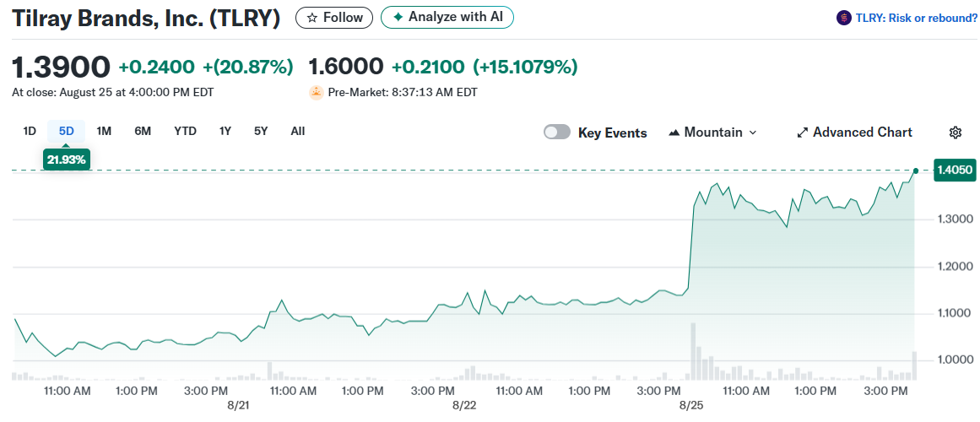This screenshot has height=422, width=980.
Task: Click 'Pre-Market: 8:37:13 AM EDT' text
Action: (x=403, y=93)
